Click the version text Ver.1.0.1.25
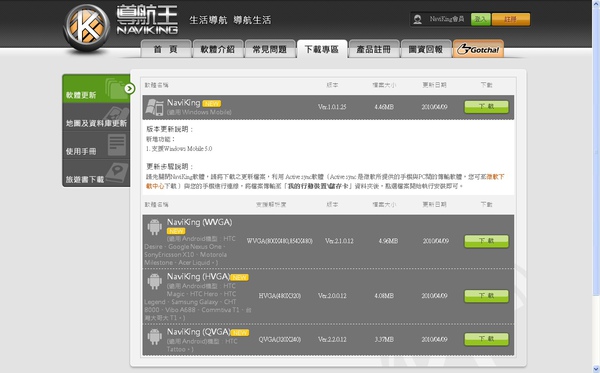This screenshot has width=600, height=373. (332, 107)
